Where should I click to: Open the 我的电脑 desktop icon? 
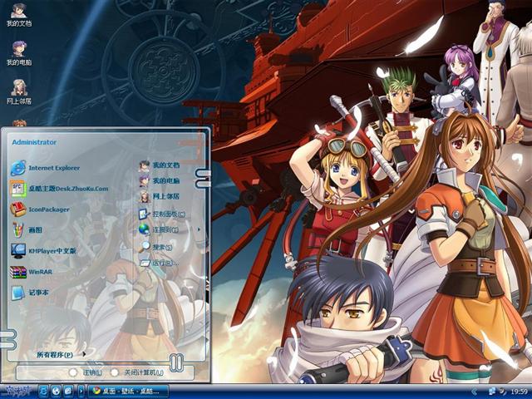[19, 53]
